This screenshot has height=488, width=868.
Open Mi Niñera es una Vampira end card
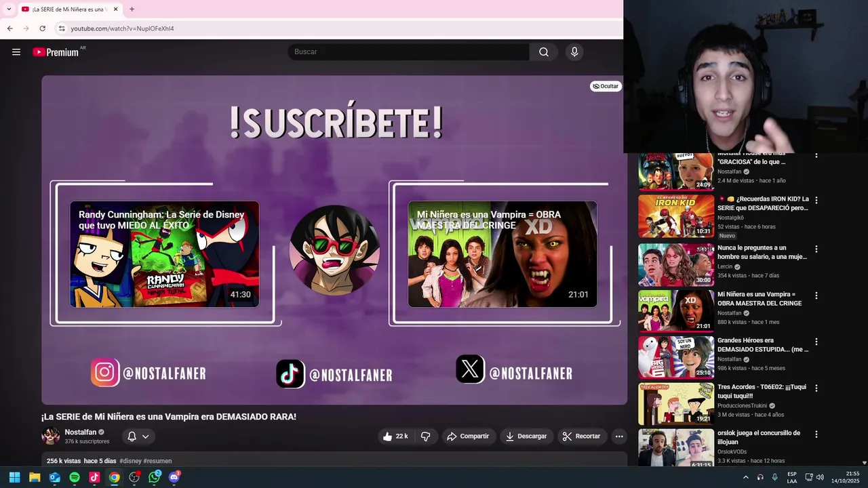pos(502,254)
